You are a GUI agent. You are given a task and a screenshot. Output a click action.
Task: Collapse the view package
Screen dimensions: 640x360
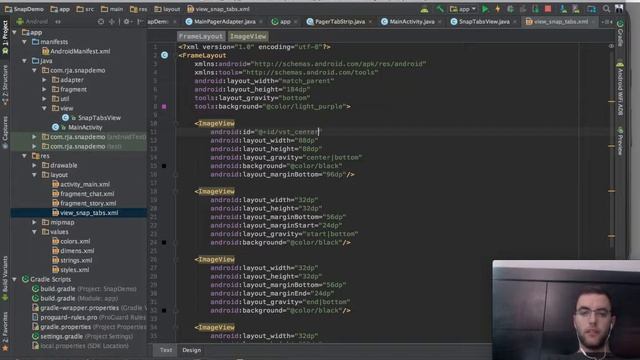44,108
